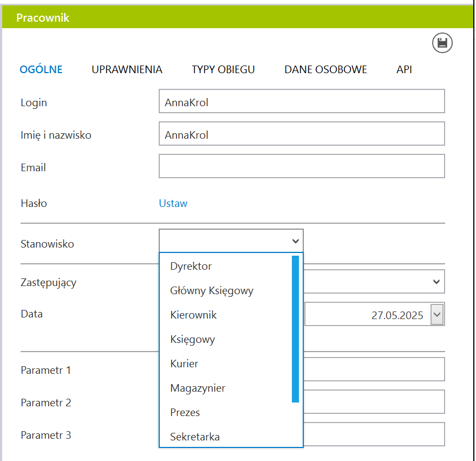Go to the DANE OSOBOWE tab
Viewport: 476px width, 461px height.
[x=325, y=69]
